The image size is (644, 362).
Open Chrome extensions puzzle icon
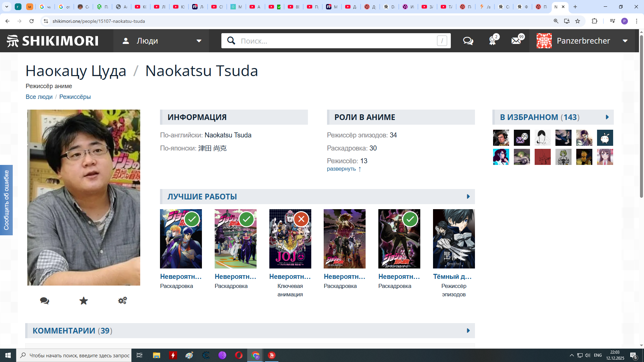click(594, 21)
